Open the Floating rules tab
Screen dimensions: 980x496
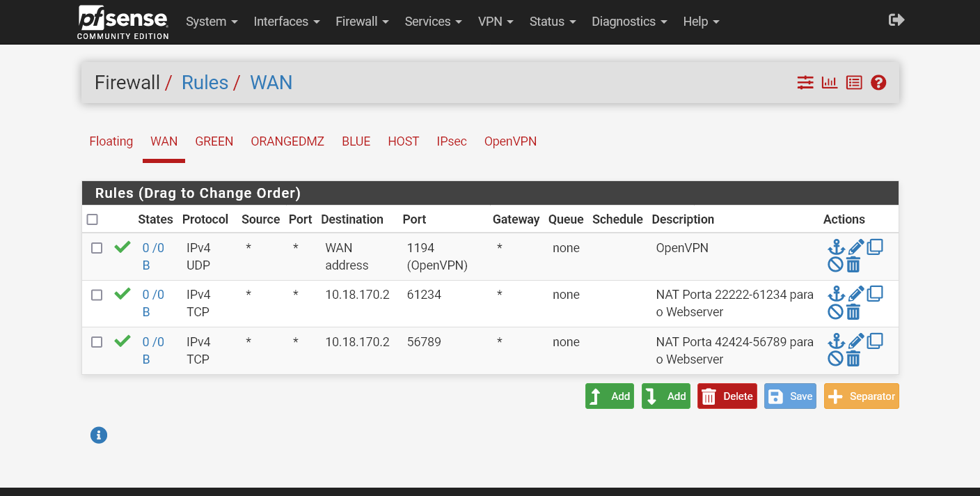[111, 141]
